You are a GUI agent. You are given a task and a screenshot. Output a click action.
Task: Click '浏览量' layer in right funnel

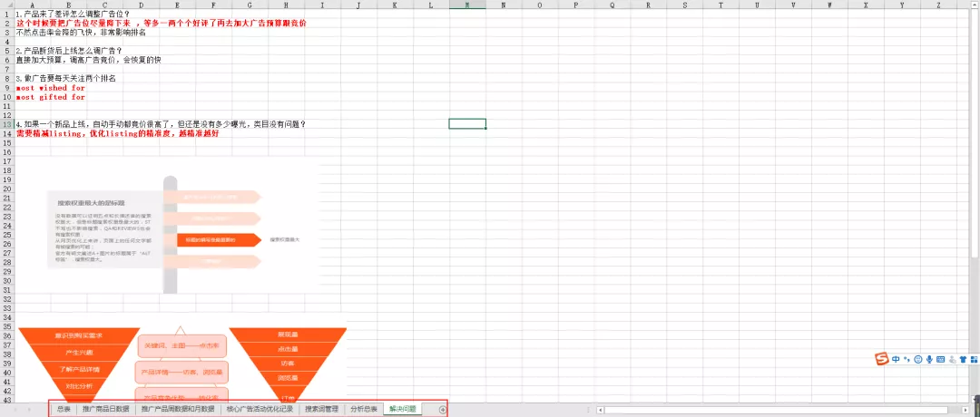pos(288,378)
